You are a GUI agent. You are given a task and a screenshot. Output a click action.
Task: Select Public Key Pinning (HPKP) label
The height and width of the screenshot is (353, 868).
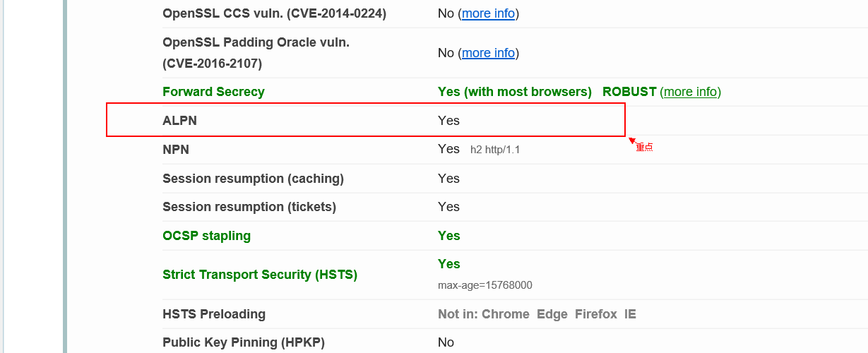(244, 342)
